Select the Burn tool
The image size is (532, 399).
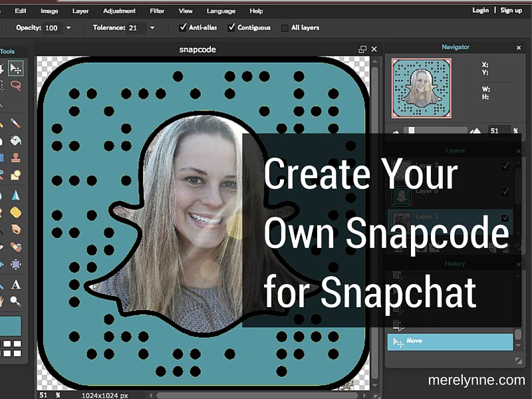click(15, 229)
